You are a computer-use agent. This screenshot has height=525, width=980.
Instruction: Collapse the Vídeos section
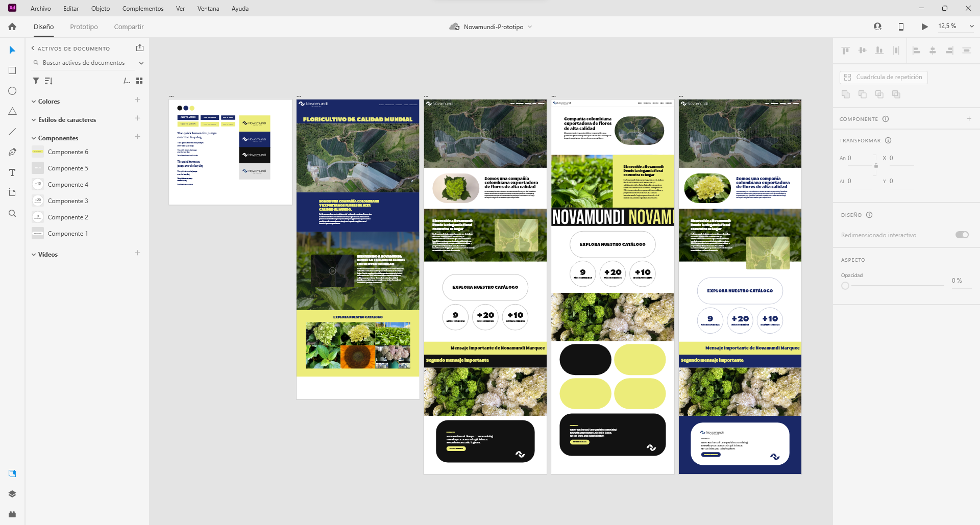tap(34, 255)
